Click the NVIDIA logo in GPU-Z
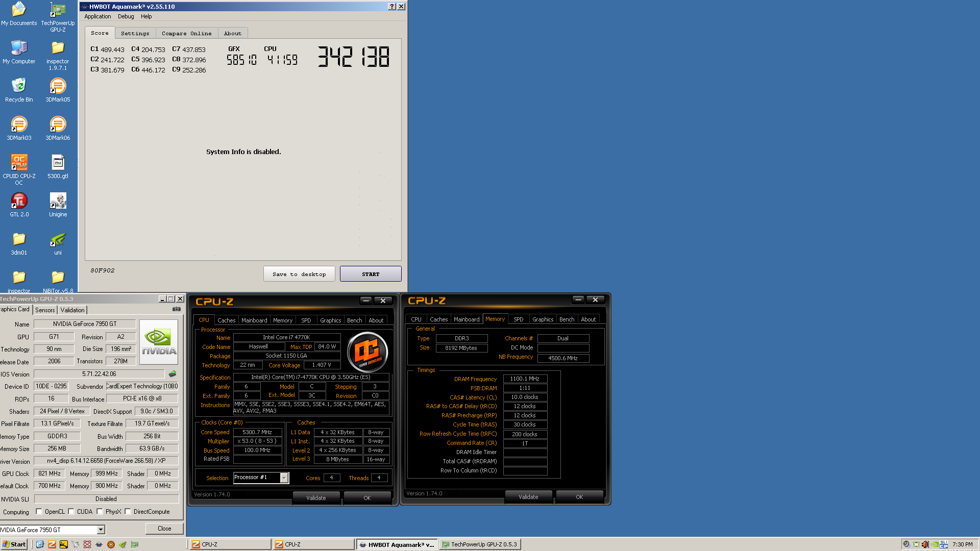This screenshot has height=551, width=980. (159, 341)
